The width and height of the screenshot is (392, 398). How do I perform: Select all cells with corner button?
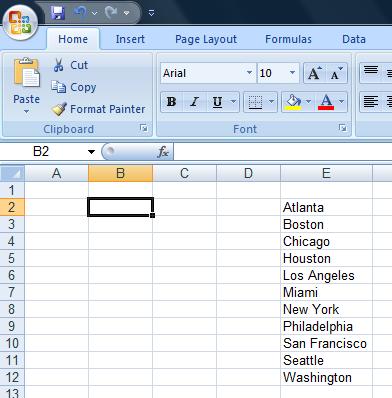coord(12,173)
